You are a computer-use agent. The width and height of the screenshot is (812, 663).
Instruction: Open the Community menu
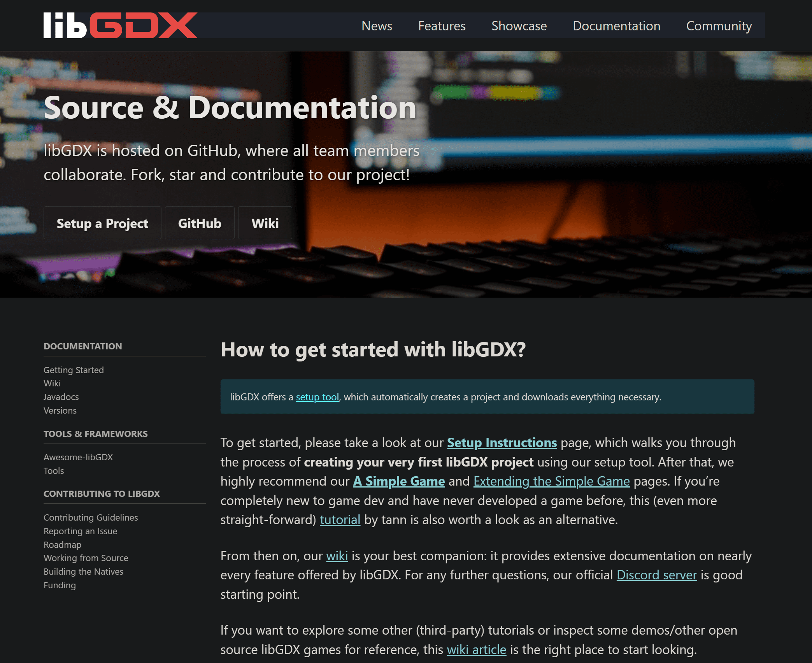click(719, 26)
